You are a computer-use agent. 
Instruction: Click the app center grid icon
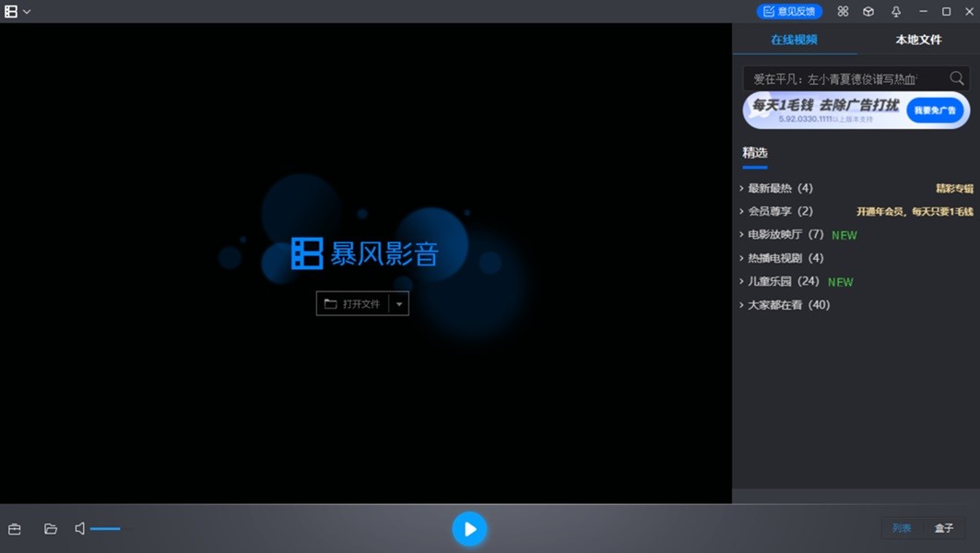click(x=842, y=12)
